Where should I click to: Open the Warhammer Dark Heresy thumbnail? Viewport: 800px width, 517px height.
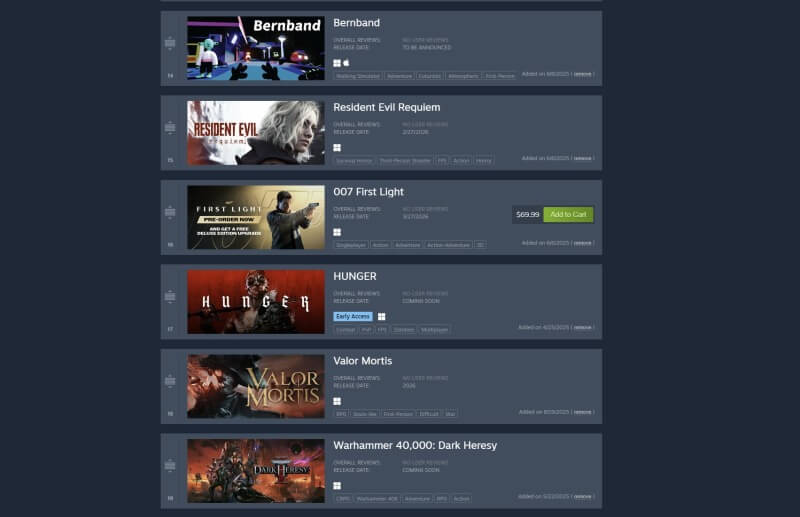256,471
